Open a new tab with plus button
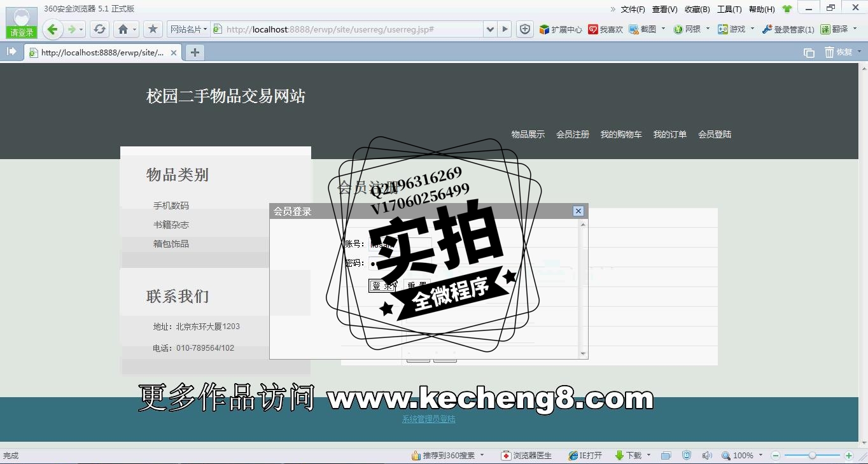Viewport: 868px width, 464px height. [x=195, y=52]
